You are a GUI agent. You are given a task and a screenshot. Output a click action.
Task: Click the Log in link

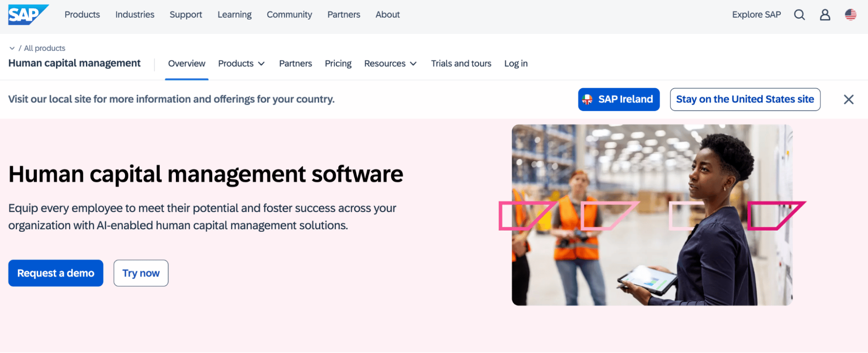coord(516,63)
